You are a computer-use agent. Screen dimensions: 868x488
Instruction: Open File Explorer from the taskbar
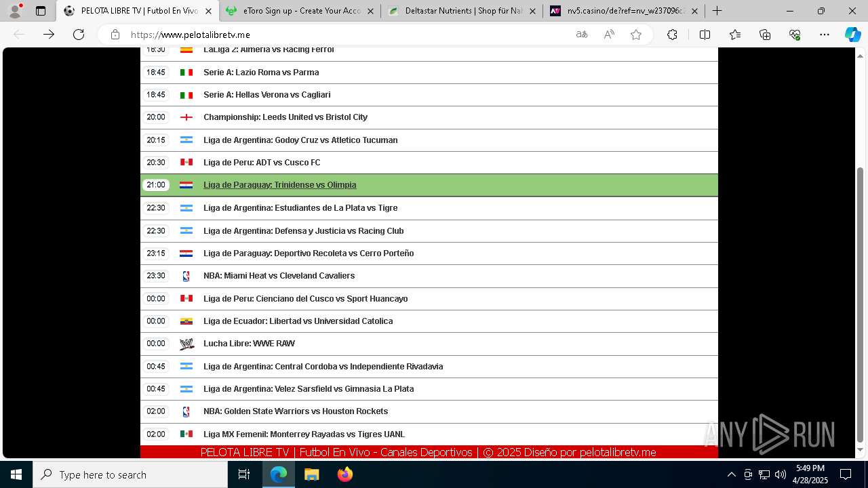click(x=311, y=474)
